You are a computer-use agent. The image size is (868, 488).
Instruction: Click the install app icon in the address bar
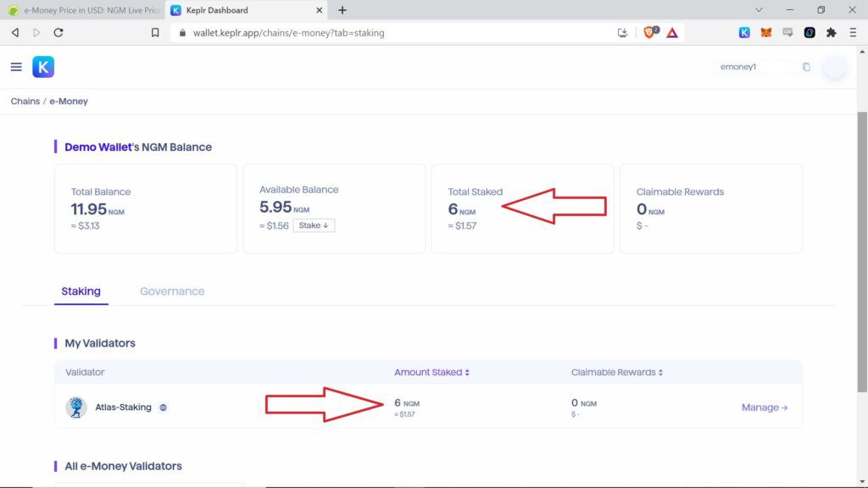coord(622,33)
